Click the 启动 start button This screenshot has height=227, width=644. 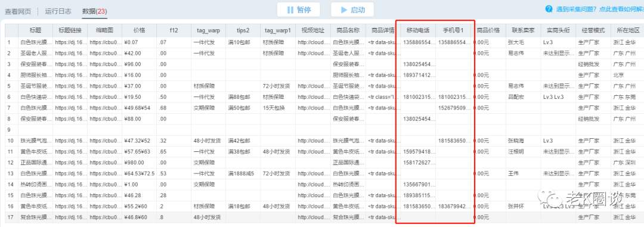pos(352,10)
